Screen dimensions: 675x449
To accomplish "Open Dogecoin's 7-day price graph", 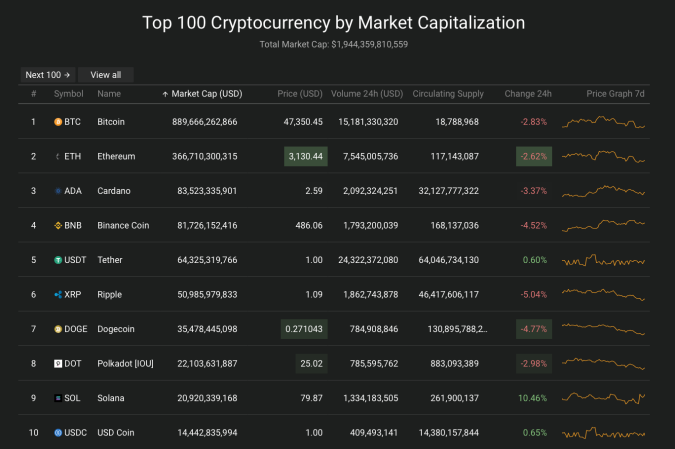I will click(x=603, y=329).
